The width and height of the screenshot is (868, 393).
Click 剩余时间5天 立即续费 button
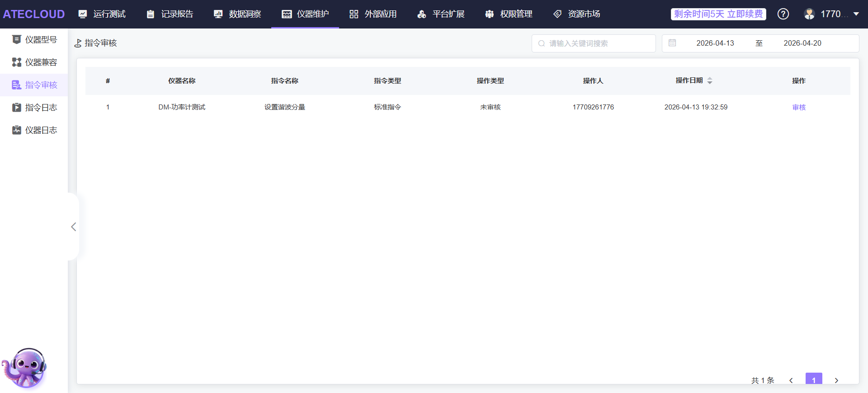point(718,14)
